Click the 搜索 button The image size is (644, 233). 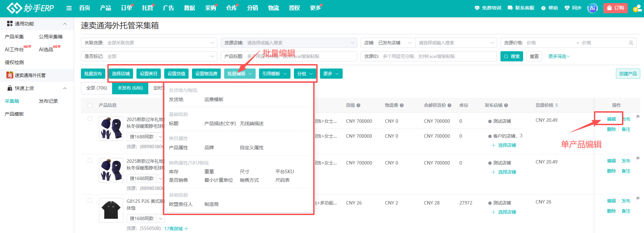pos(512,56)
